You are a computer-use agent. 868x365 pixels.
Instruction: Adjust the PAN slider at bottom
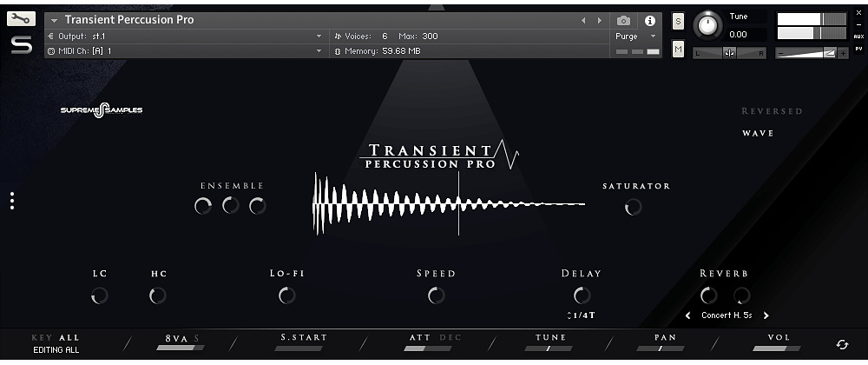pyautogui.click(x=661, y=348)
